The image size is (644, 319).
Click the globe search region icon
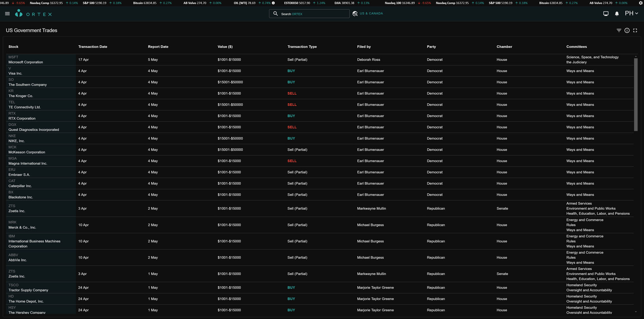coord(355,14)
